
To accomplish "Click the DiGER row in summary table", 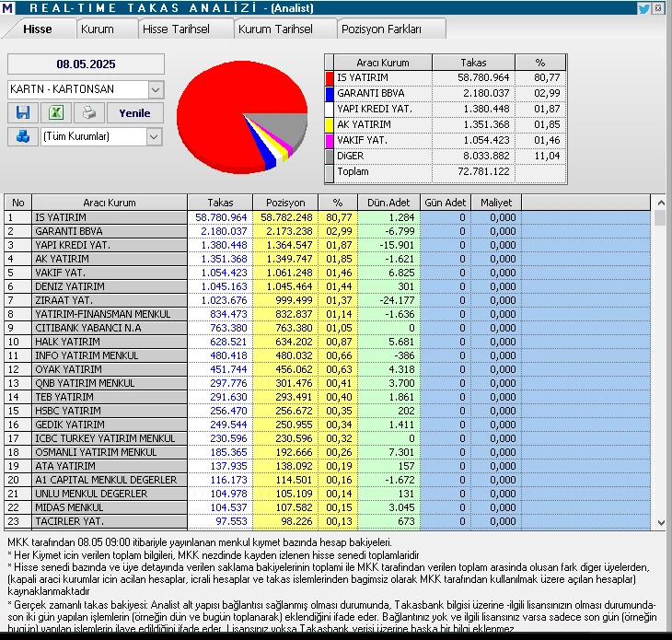I will tap(446, 156).
